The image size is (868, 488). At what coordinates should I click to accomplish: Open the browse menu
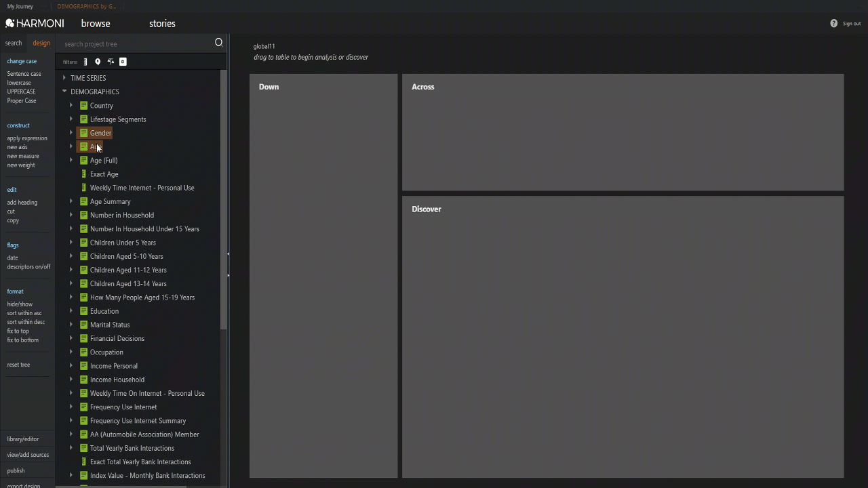click(x=96, y=23)
